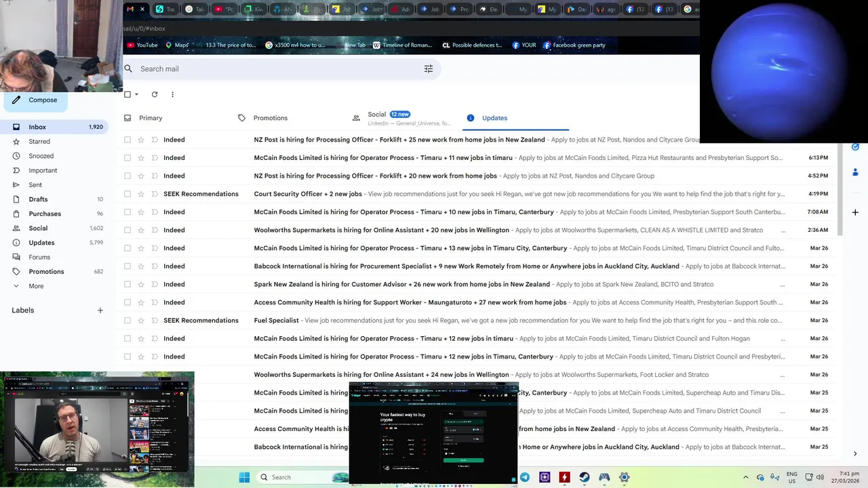Open the Starred folder star icon
The image size is (868, 488).
point(16,142)
